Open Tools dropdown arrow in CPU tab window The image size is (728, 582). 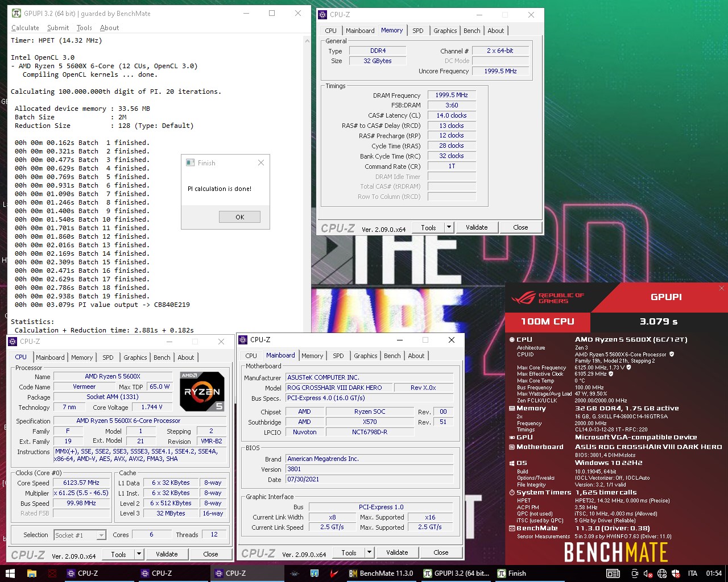pyautogui.click(x=139, y=554)
